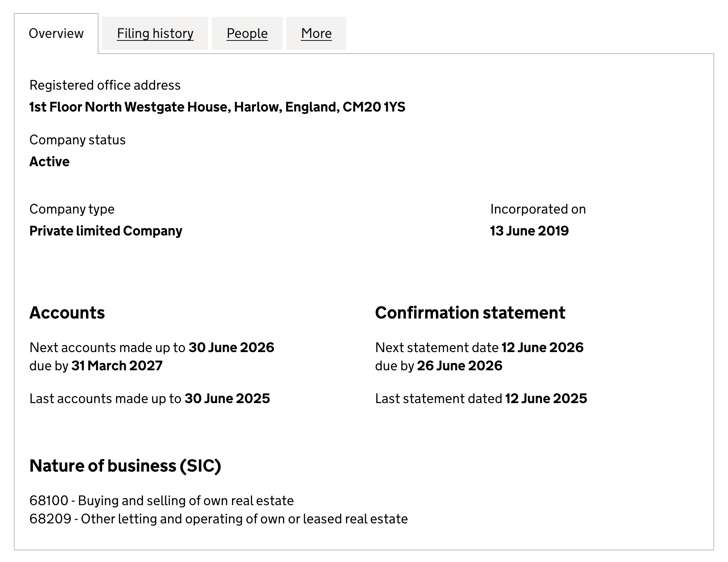Click SIC code 68100 real estate line
This screenshot has height=562, width=728.
click(x=162, y=501)
